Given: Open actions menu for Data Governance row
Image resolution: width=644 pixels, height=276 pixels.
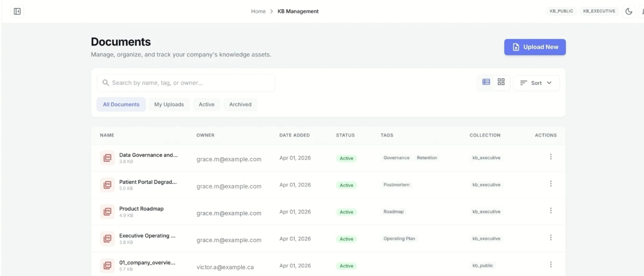Looking at the screenshot, I should pyautogui.click(x=551, y=157).
